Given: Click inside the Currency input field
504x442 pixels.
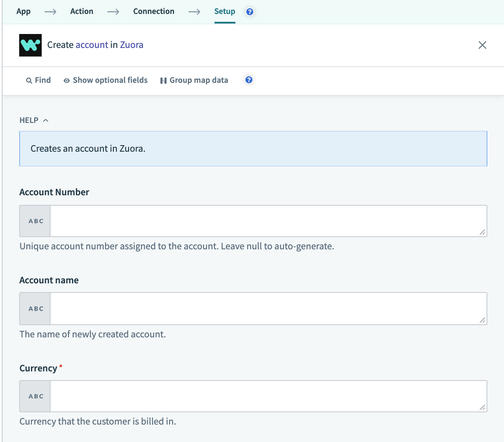Looking at the screenshot, I should coord(268,396).
